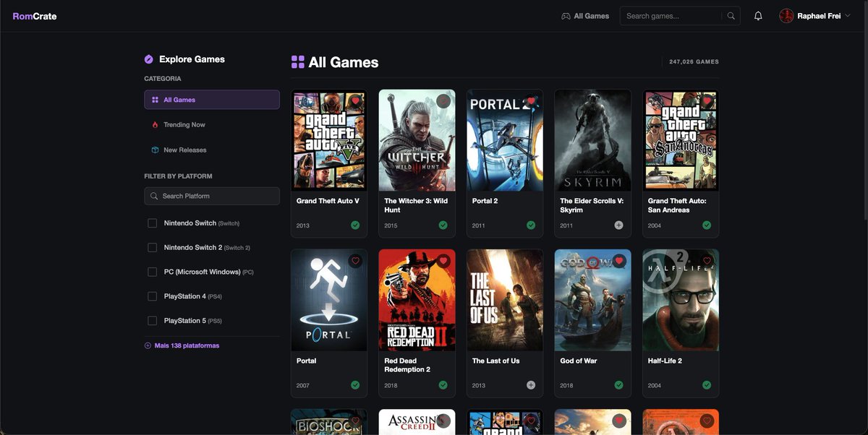Check Nintendo Switch platform filter

click(152, 223)
